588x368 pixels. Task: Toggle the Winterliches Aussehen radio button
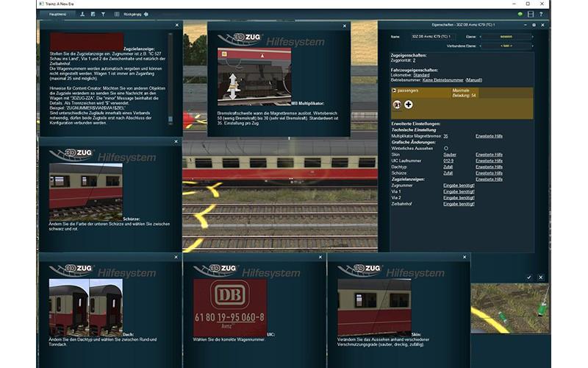(x=445, y=148)
